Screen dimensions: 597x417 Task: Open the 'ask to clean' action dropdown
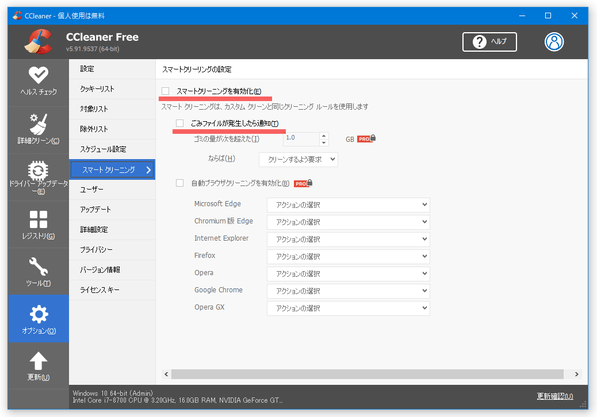[298, 160]
